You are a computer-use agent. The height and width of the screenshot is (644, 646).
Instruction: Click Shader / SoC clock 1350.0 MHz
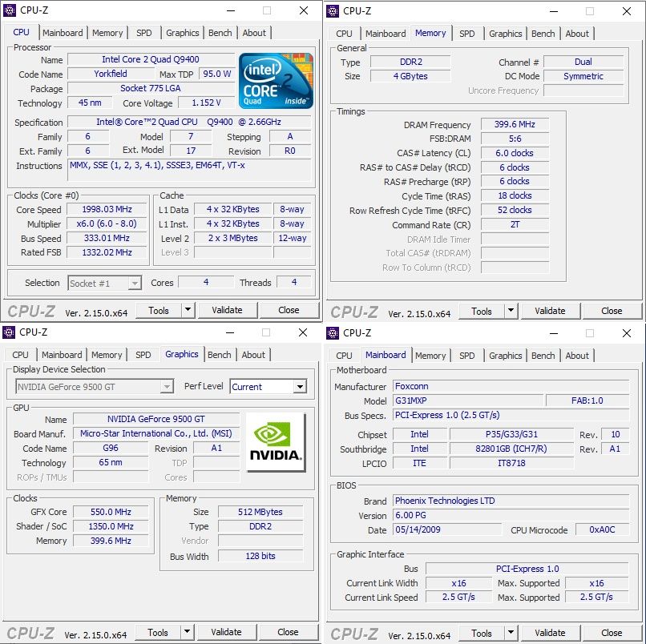[x=111, y=526]
